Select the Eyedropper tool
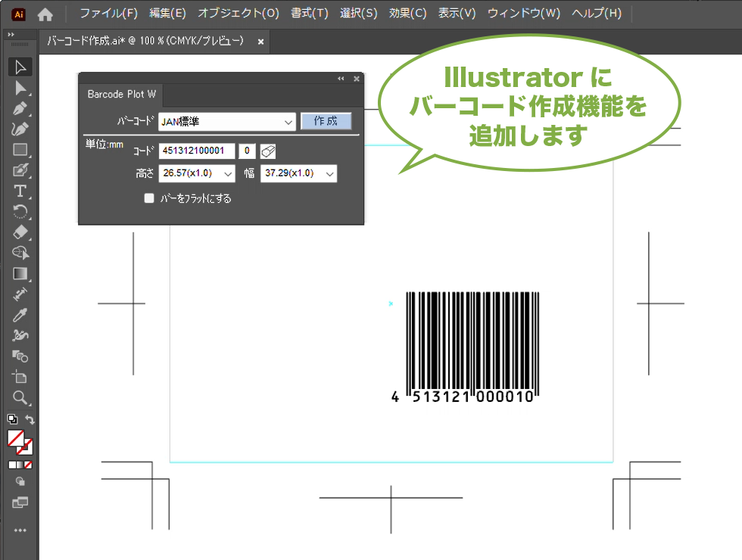This screenshot has width=742, height=560. pos(20,315)
